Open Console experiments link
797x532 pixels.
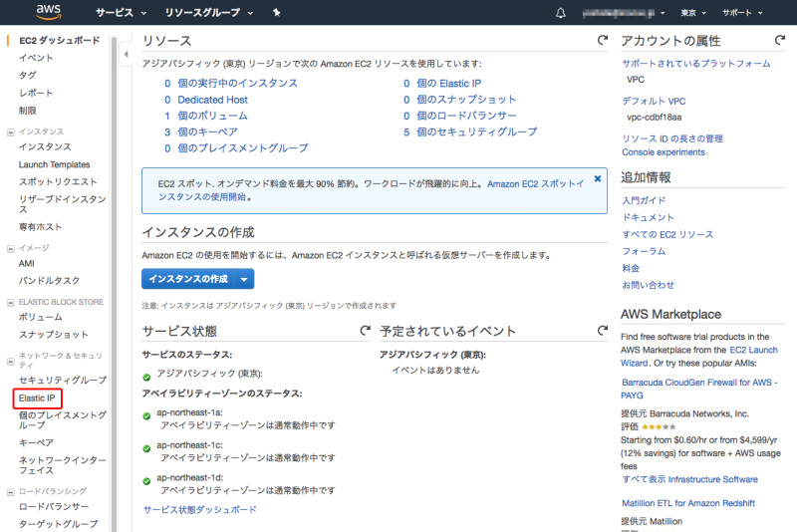click(x=664, y=152)
